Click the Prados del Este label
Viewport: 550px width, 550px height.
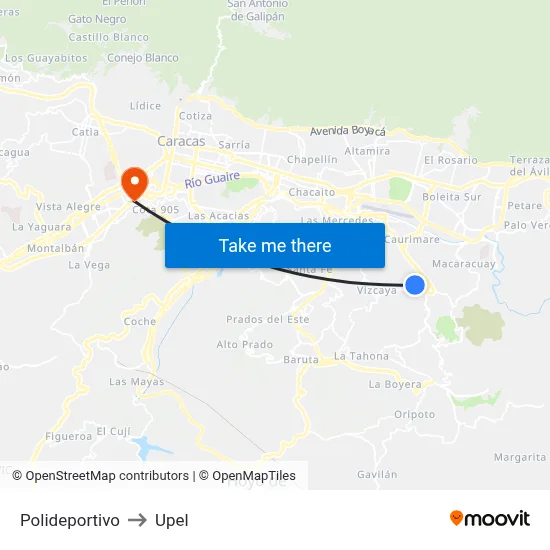pyautogui.click(x=268, y=319)
